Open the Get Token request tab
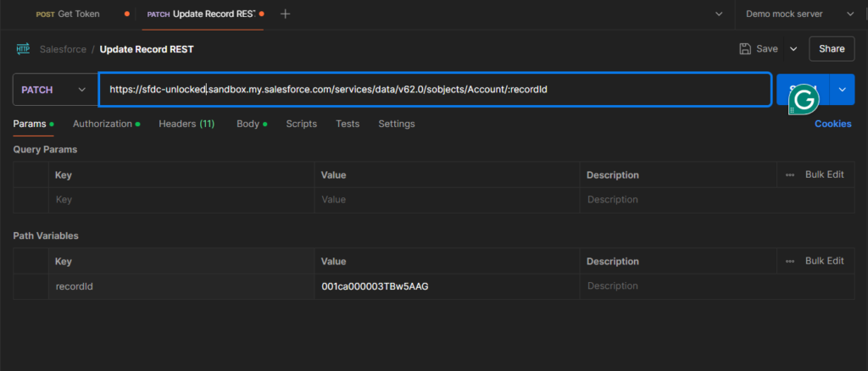The height and width of the screenshot is (371, 868). pyautogui.click(x=68, y=14)
